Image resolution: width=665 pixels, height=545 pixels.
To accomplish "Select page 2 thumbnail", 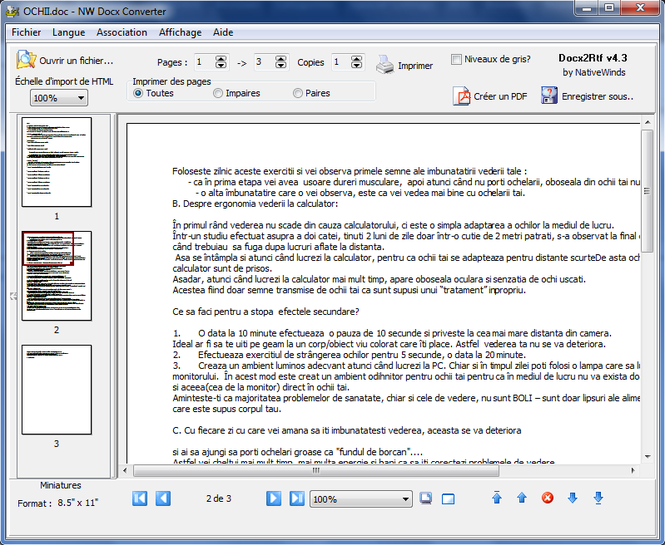I will tap(57, 276).
